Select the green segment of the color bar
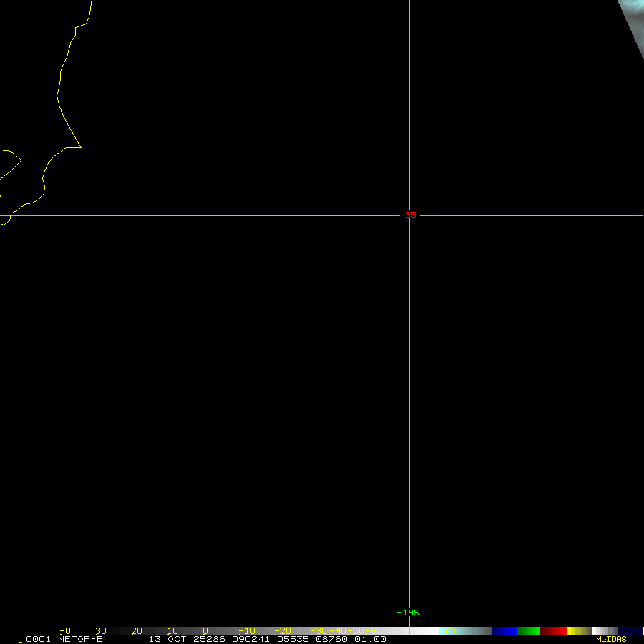Image resolution: width=644 pixels, height=644 pixels. coord(528,631)
